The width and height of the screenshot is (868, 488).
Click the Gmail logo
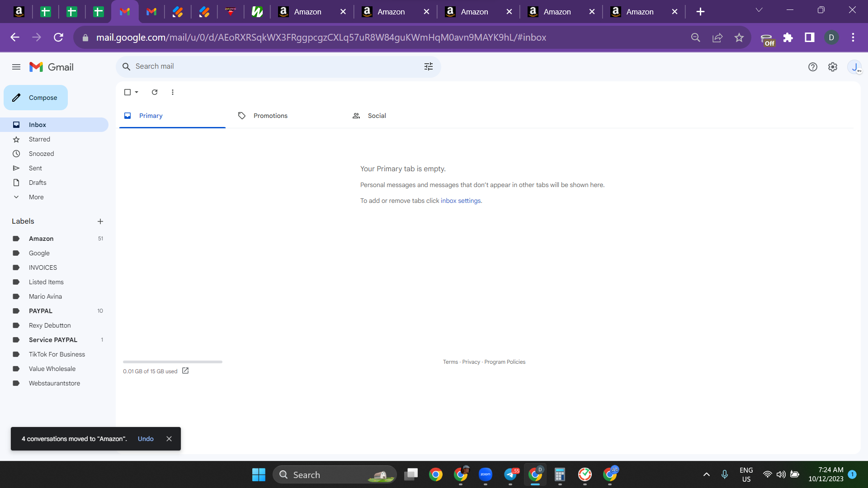point(52,67)
